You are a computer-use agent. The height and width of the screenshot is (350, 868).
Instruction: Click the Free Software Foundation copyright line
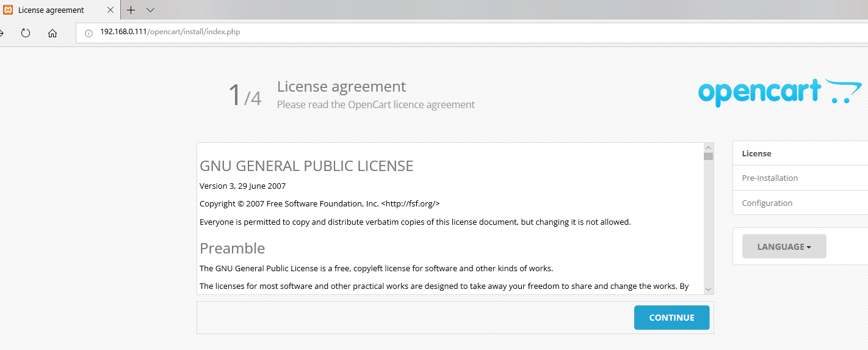pyautogui.click(x=319, y=203)
